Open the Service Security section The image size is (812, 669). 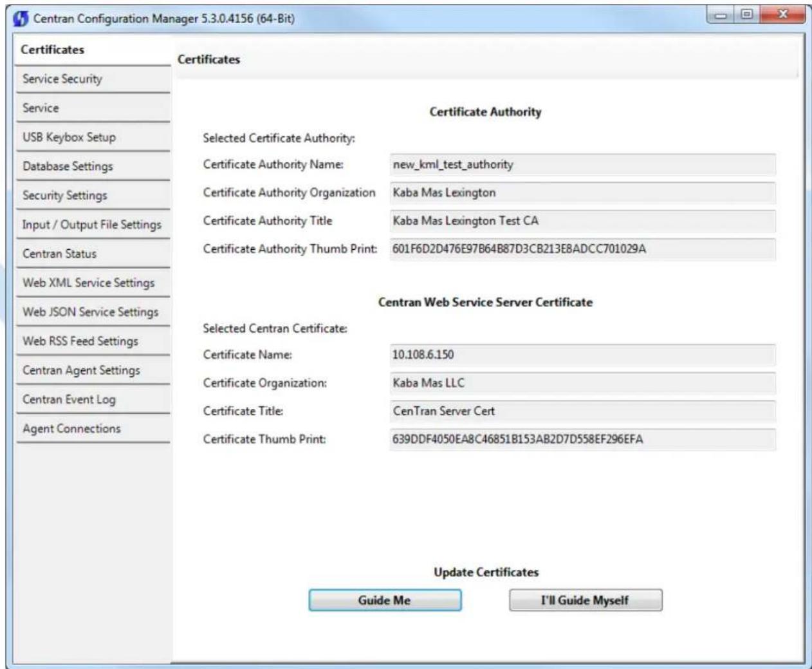(93, 79)
